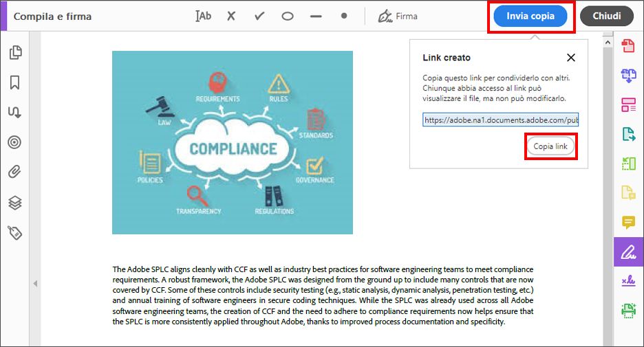Collapse the left navigation pane arrow

coord(35,283)
